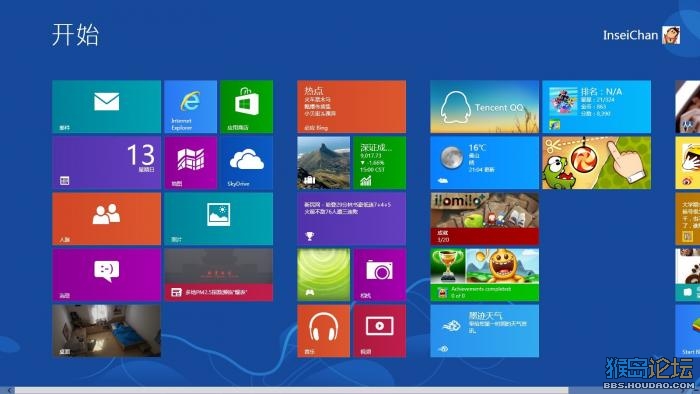The height and width of the screenshot is (394, 700).
Task: Click the horizontal scrollbar at the bottom
Action: click(292, 390)
